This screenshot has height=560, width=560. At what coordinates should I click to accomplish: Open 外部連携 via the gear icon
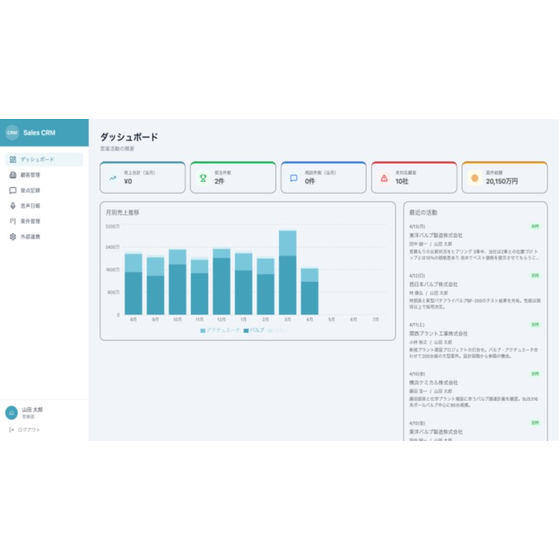13,236
